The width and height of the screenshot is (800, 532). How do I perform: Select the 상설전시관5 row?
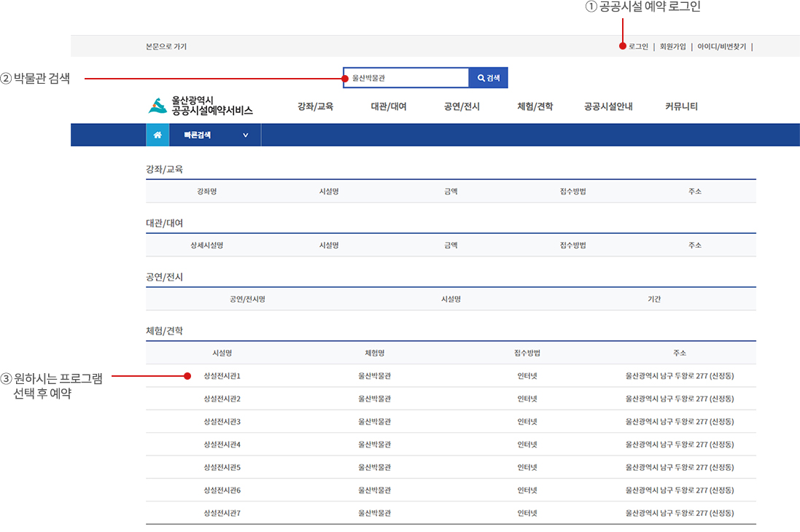[x=451, y=467]
